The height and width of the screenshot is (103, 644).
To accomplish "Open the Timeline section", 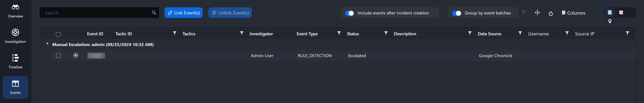I will coord(15,61).
